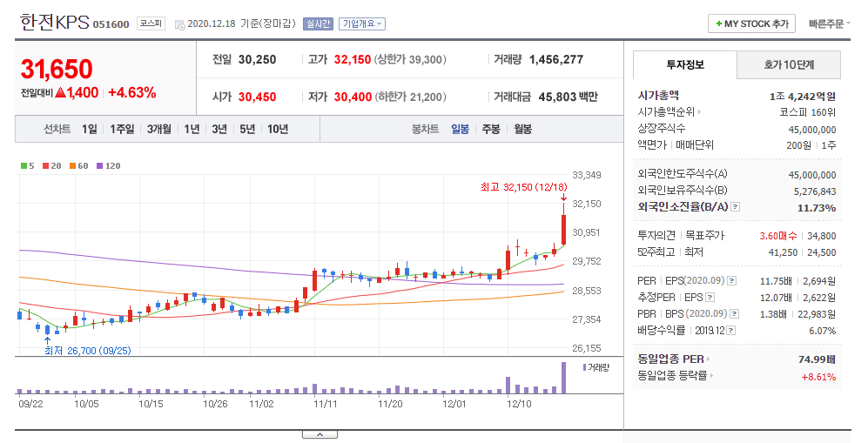Screen dimensions: 868x443
Task: Click the green 5-day moving average legend marker
Action: pos(24,166)
